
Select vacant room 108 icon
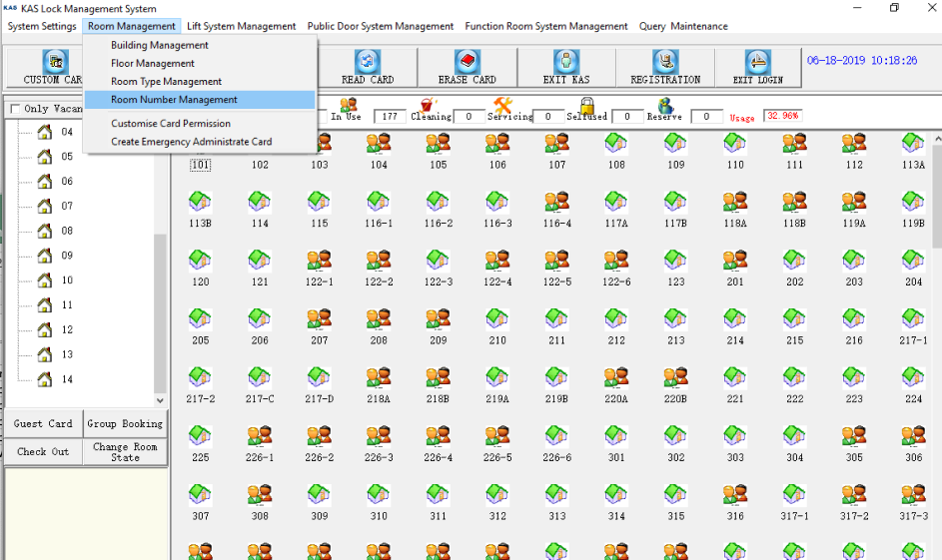point(616,144)
